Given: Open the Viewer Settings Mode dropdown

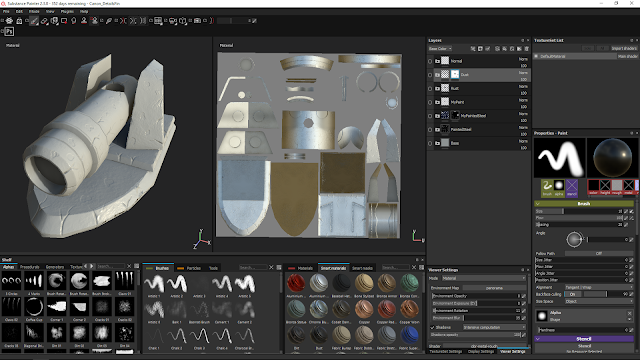Looking at the screenshot, I should coord(484,278).
